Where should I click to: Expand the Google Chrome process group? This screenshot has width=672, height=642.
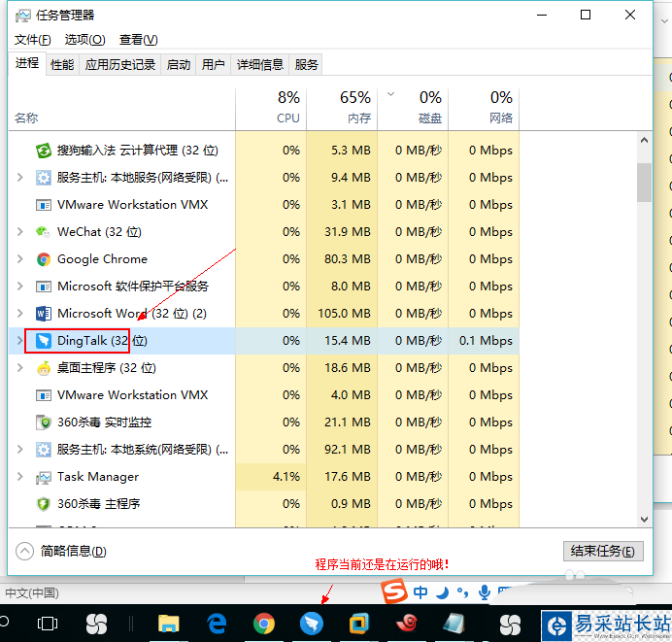point(19,259)
